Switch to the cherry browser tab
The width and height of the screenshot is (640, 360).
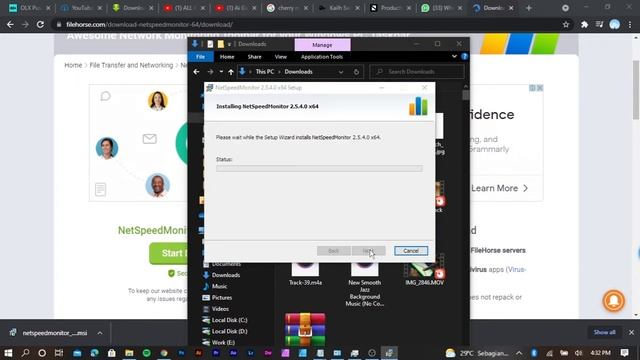click(288, 8)
